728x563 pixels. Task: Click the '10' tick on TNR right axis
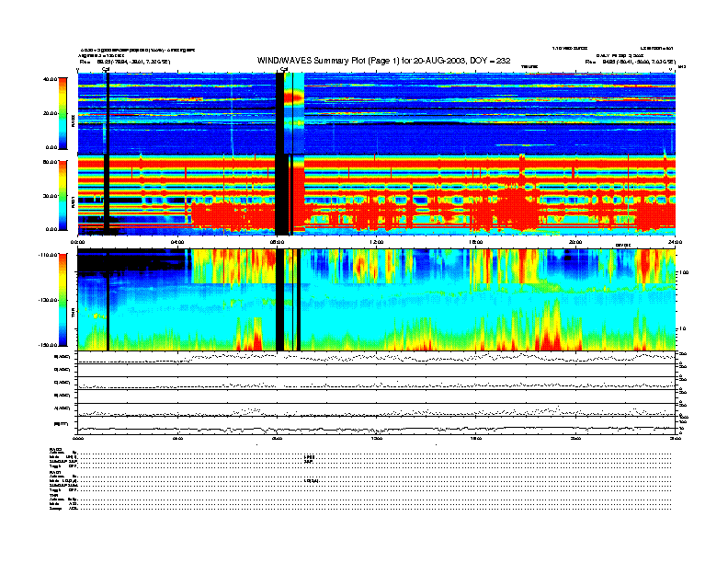point(682,328)
